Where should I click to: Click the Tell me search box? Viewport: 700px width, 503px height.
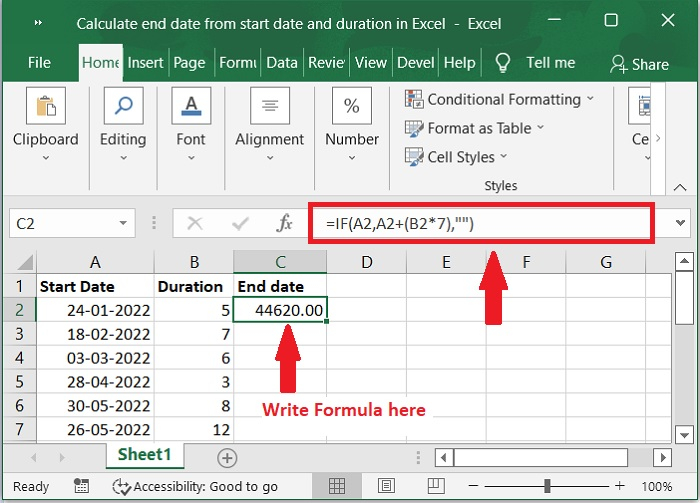click(550, 63)
